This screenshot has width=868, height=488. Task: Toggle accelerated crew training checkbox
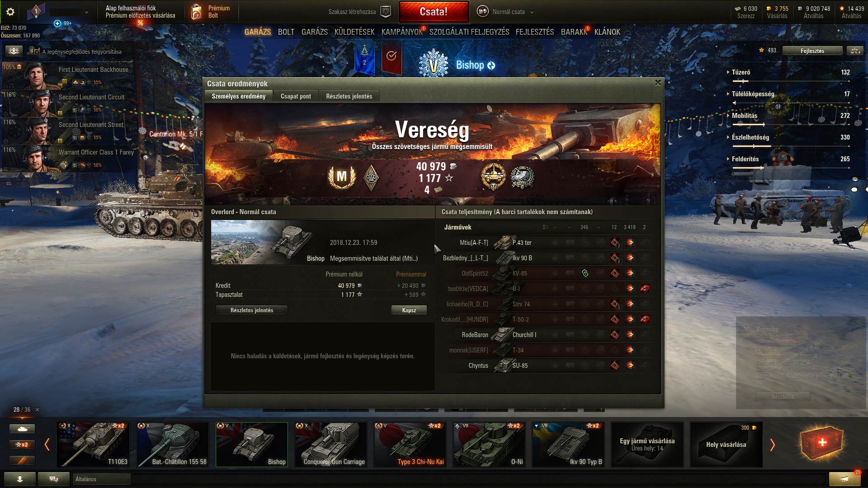coord(37,52)
